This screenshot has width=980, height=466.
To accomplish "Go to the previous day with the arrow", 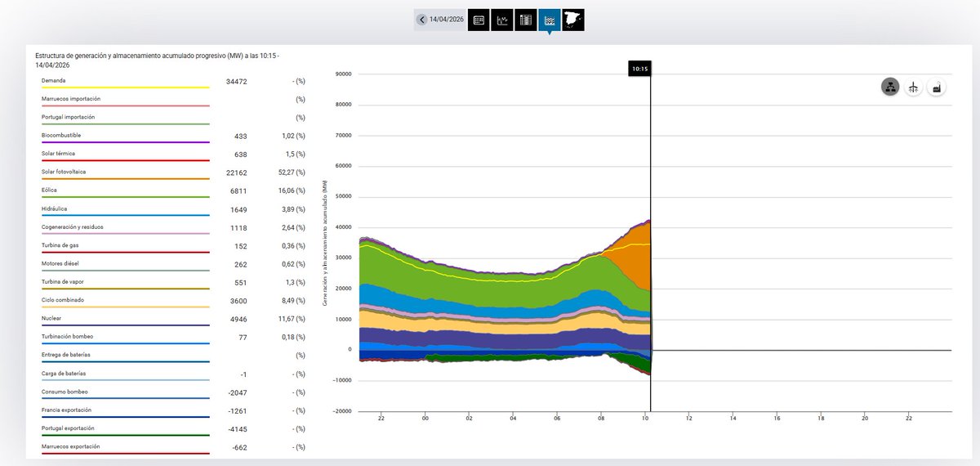I will point(421,20).
